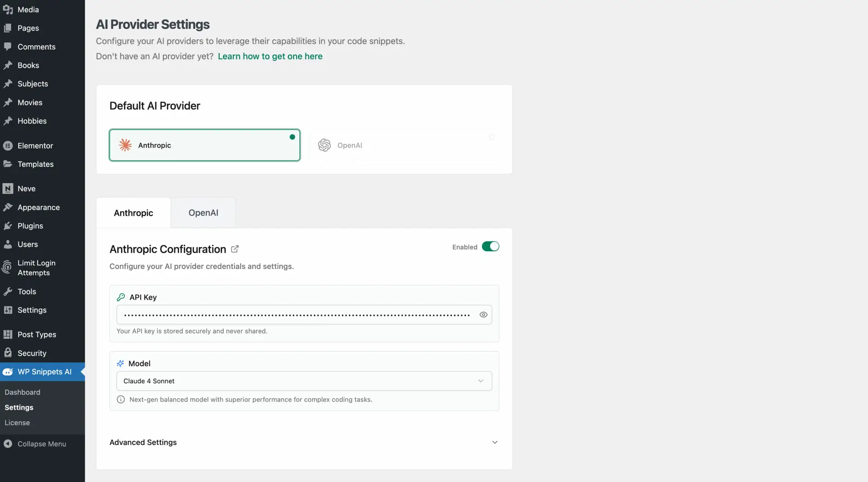Expand Advanced Settings chevron
868x482 pixels.
[x=495, y=442]
